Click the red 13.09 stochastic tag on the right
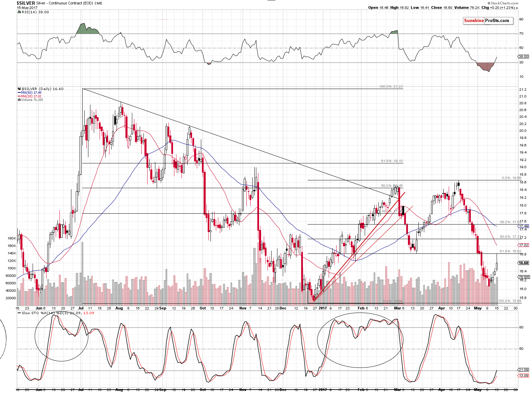The image size is (532, 393). pos(524,375)
